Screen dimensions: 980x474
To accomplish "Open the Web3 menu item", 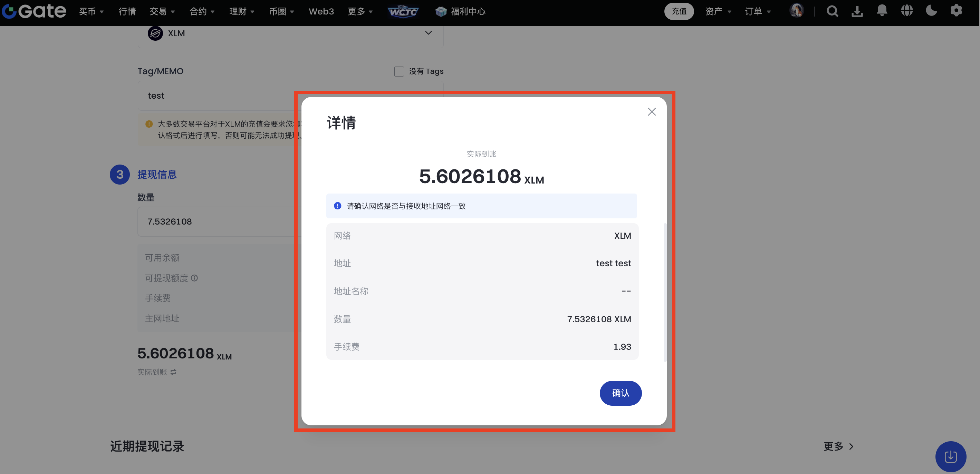I will (321, 11).
